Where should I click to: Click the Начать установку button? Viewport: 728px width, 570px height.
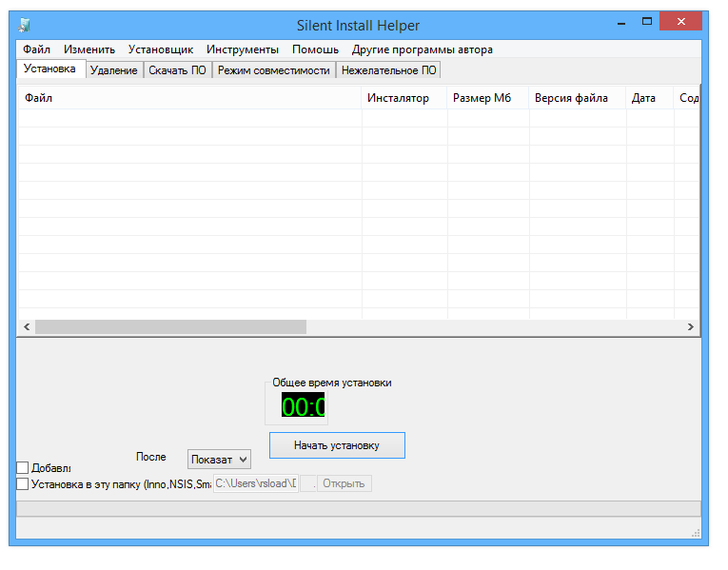coord(337,445)
